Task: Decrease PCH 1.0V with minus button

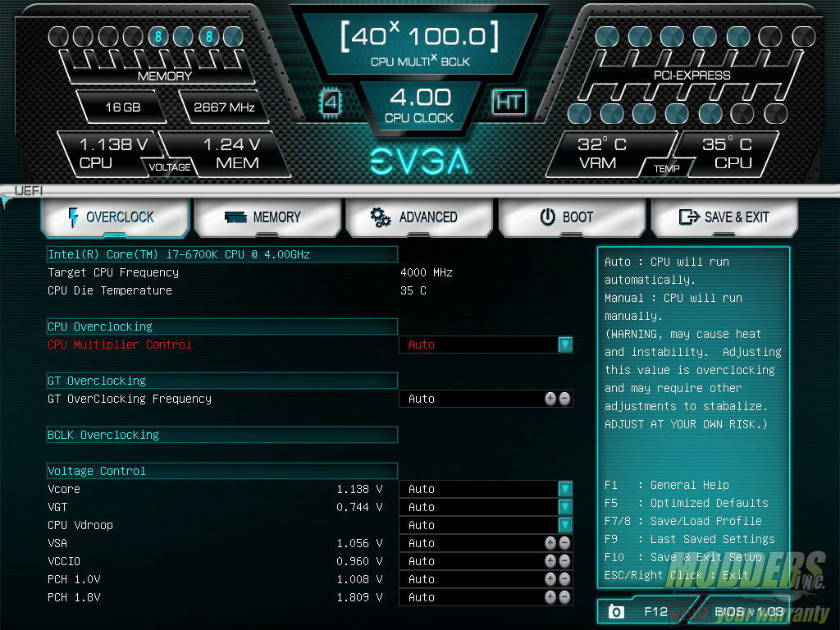Action: [564, 579]
